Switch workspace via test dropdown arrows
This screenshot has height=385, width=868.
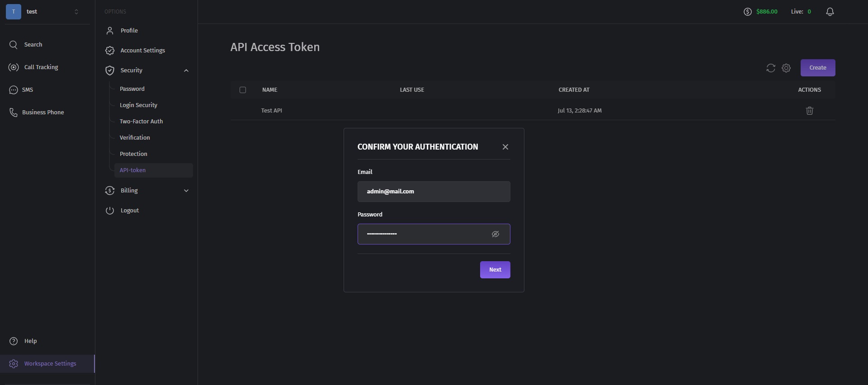tap(76, 12)
